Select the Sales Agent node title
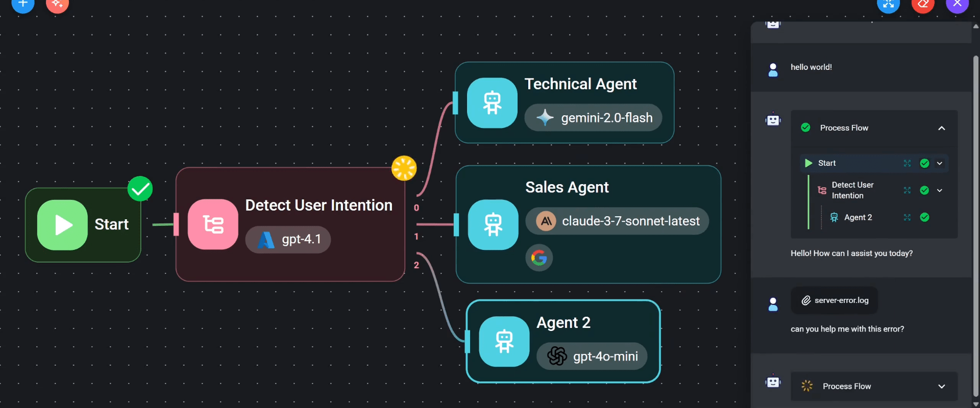 point(567,187)
